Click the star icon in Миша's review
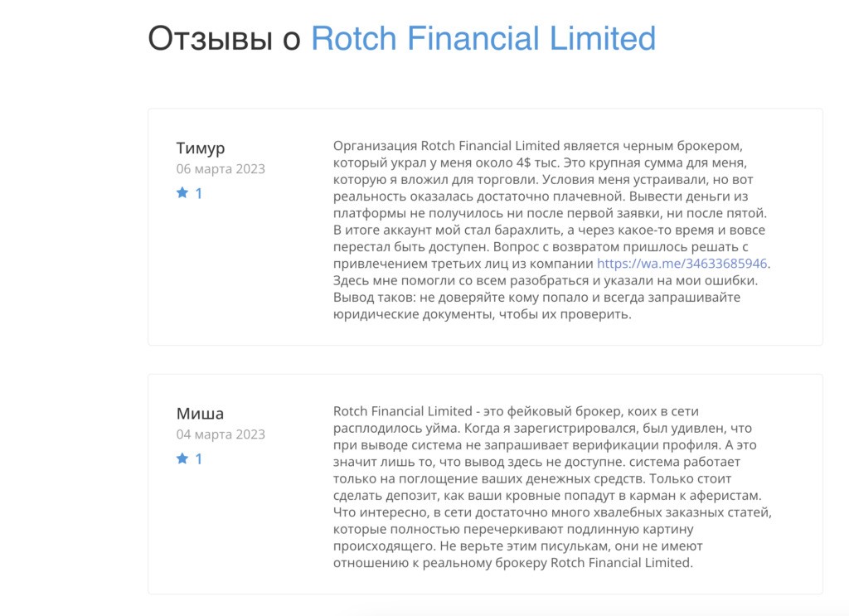 [182, 458]
